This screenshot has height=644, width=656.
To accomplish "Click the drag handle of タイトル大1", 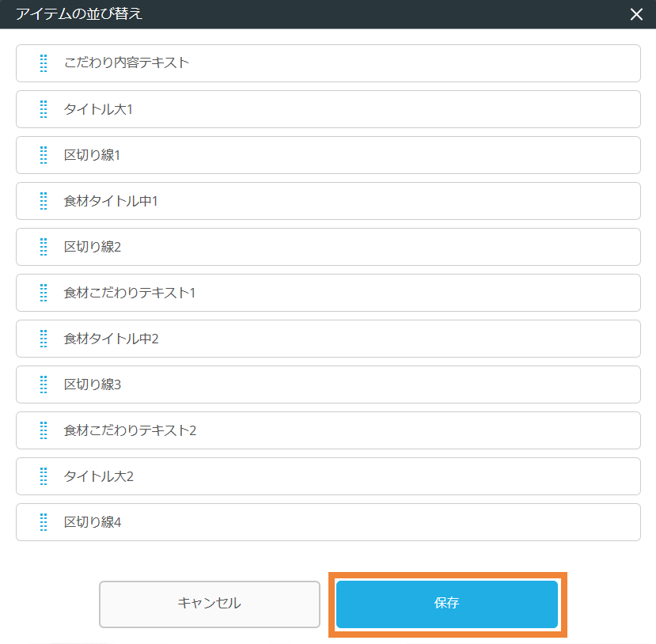I will (x=43, y=109).
